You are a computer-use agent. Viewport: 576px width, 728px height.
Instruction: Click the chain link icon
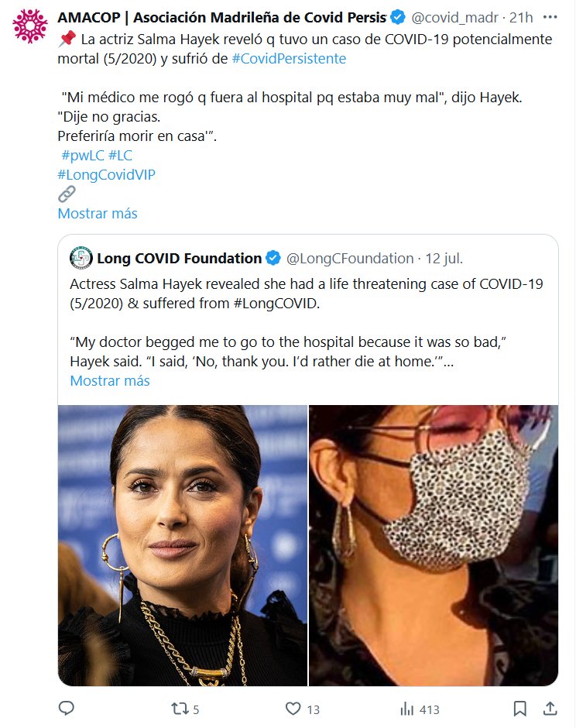coord(67,194)
